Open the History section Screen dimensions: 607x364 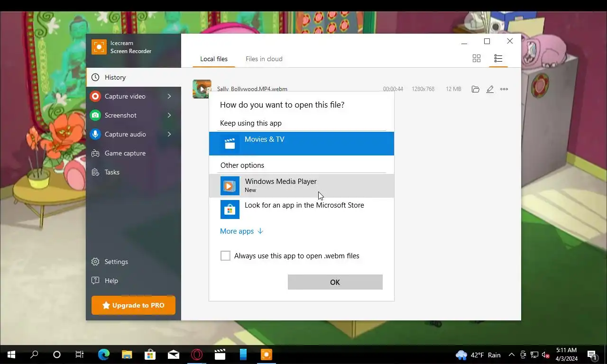(134, 77)
